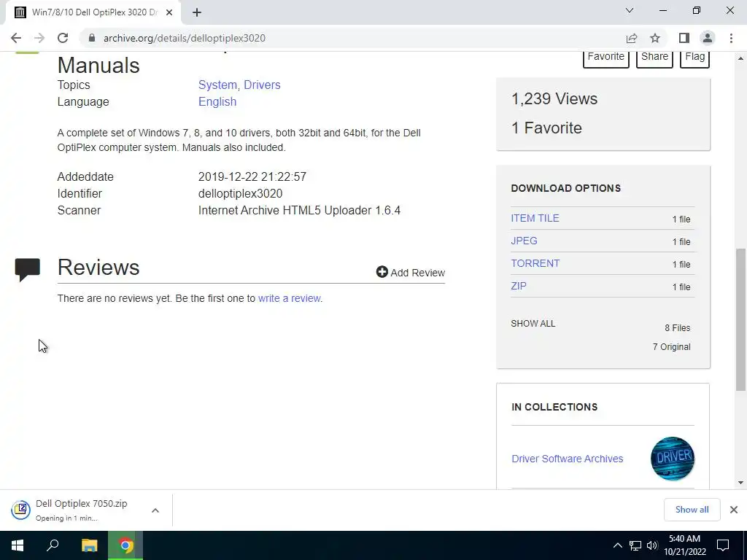Image resolution: width=747 pixels, height=560 pixels.
Task: Click the 1 Favorite count text
Action: [546, 128]
